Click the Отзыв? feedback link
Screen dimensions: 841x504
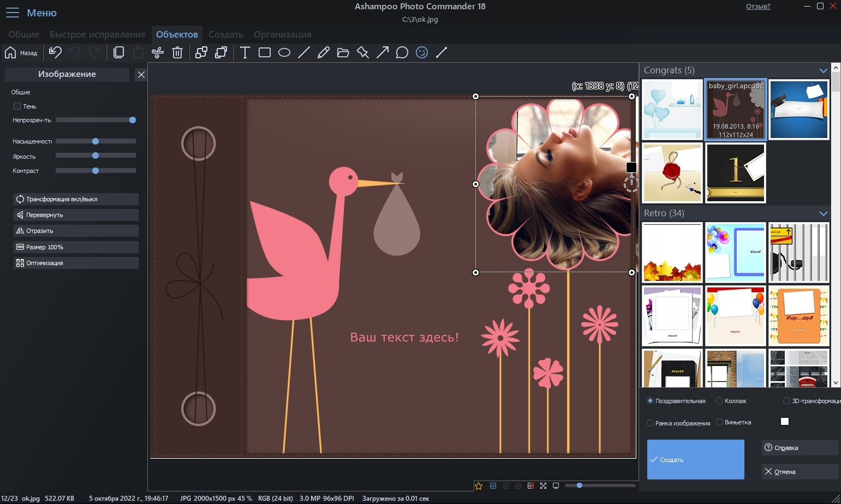[758, 7]
